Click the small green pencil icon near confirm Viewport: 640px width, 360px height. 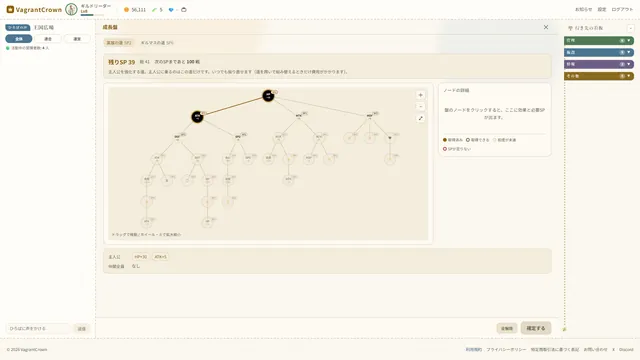(564, 329)
